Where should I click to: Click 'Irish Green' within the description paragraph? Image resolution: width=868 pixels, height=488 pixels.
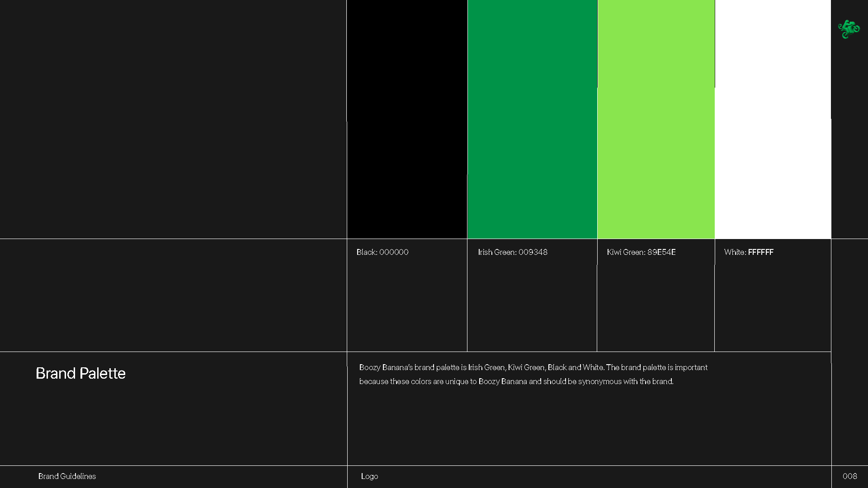click(486, 367)
